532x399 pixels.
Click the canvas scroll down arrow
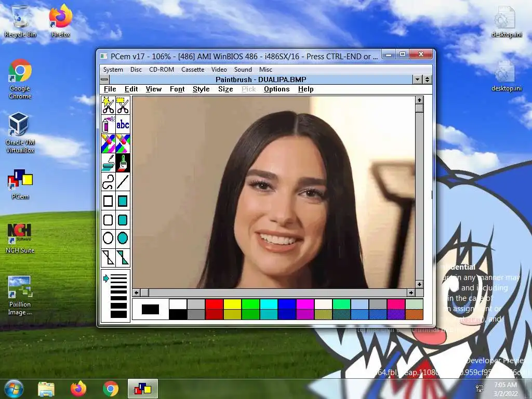(419, 284)
